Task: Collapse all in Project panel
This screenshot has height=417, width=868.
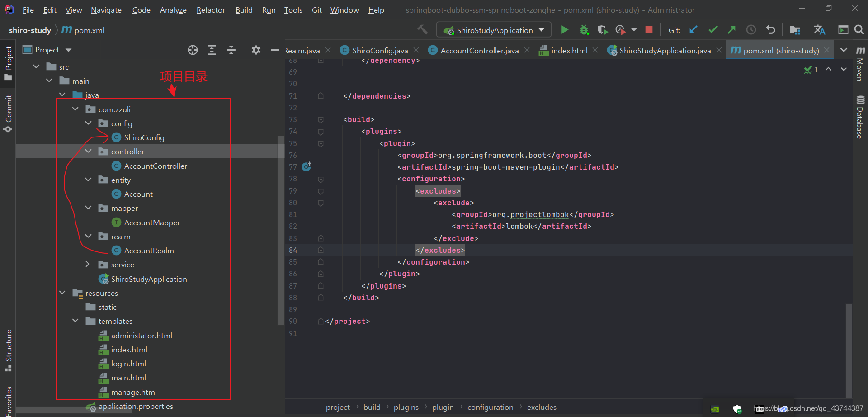Action: coord(231,50)
